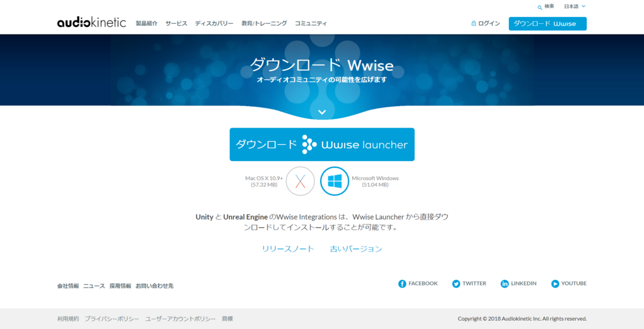Viewport: 644px width, 329px height.
Task: Open the 採用情報 footer link
Action: pyautogui.click(x=120, y=286)
